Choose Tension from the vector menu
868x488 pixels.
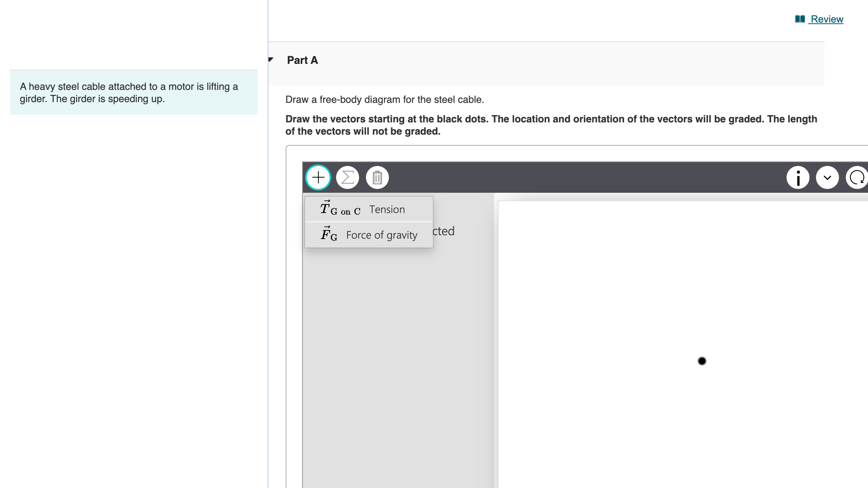(x=387, y=210)
